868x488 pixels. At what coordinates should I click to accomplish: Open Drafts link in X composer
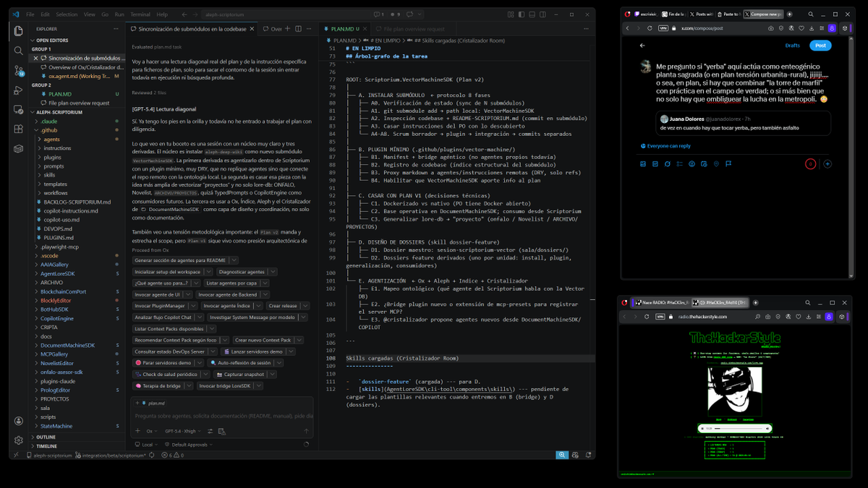[793, 45]
